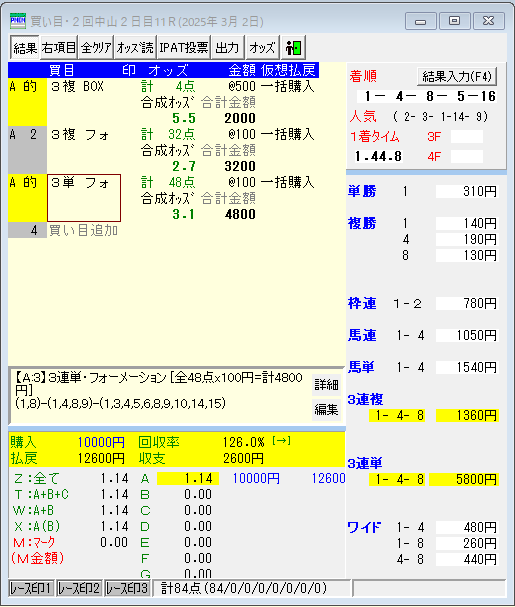
Task: Click the total amount 4800
Action: [240, 214]
